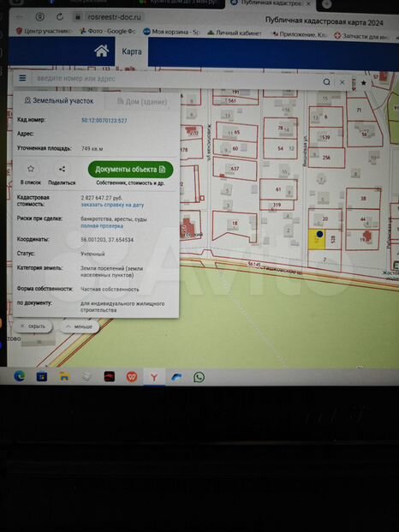Clear search with the X icon

[x=342, y=82]
